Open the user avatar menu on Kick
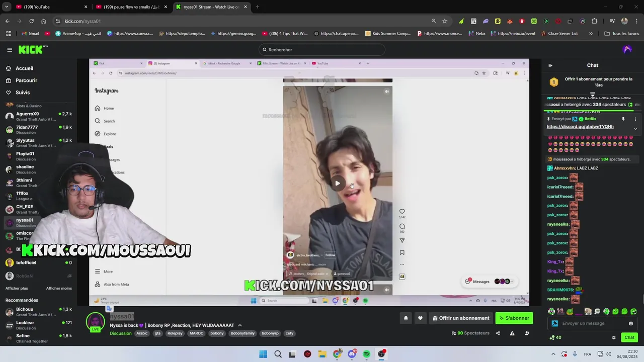The image size is (644, 362). [x=627, y=49]
